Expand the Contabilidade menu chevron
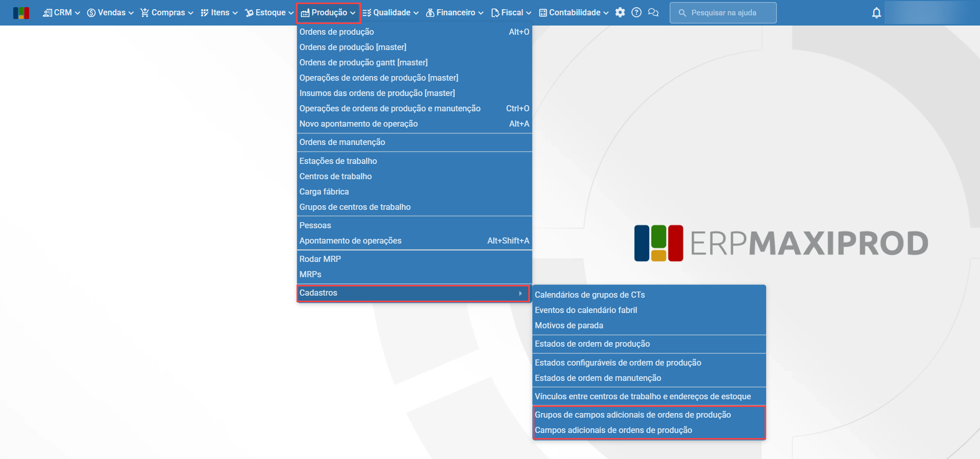 [606, 13]
